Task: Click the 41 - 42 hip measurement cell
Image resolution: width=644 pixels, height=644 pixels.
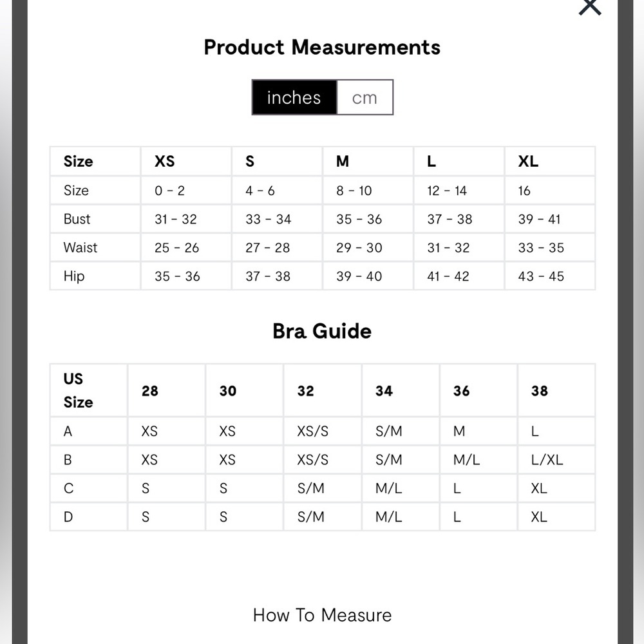Action: coord(450,276)
